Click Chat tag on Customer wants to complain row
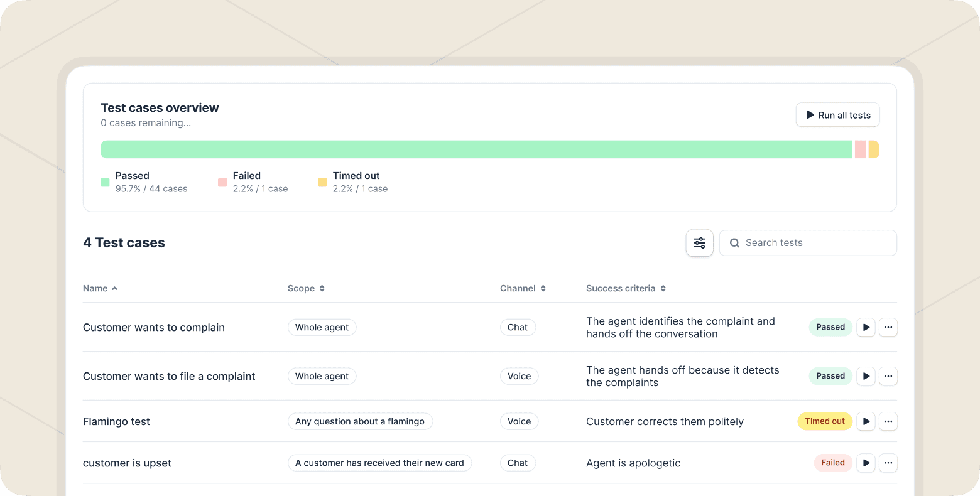This screenshot has height=496, width=980. (x=518, y=327)
